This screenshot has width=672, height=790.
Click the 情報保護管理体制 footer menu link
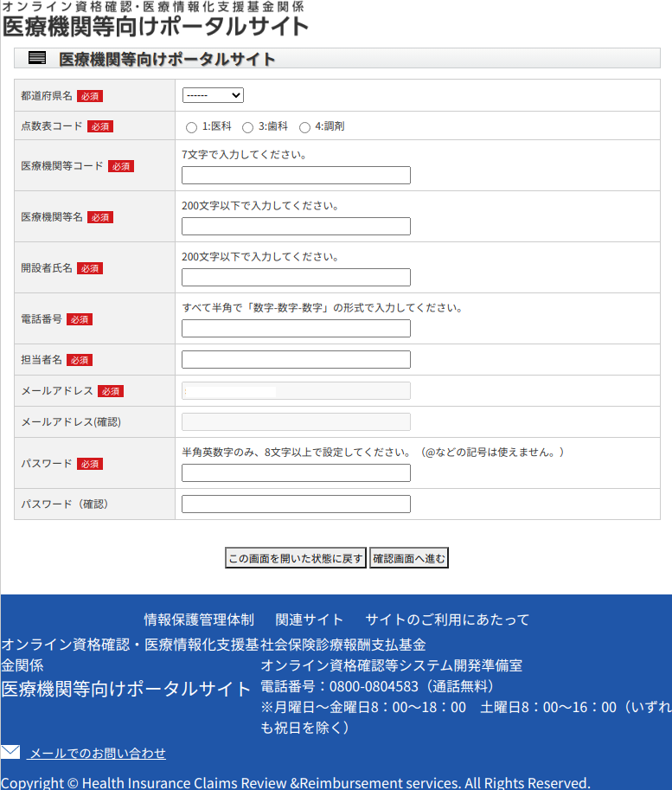[199, 620]
